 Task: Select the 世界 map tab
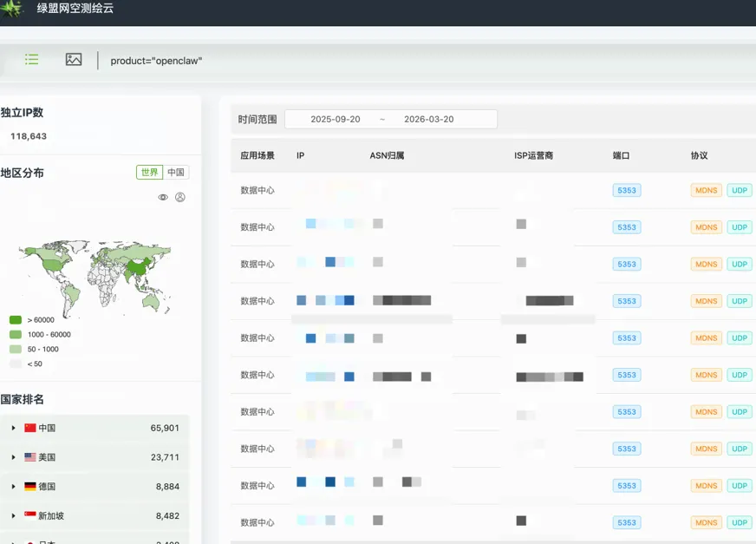(x=149, y=173)
